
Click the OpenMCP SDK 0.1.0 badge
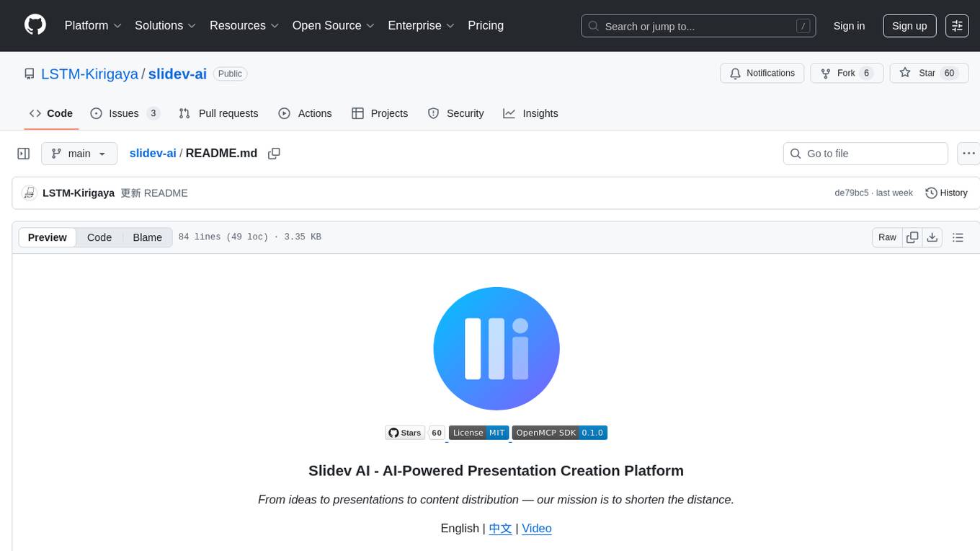pyautogui.click(x=560, y=433)
